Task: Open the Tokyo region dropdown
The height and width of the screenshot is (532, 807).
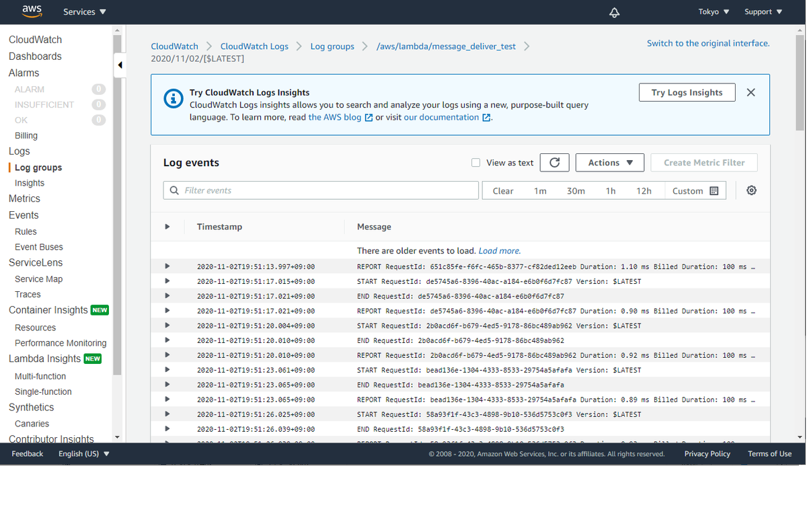Action: (x=714, y=12)
